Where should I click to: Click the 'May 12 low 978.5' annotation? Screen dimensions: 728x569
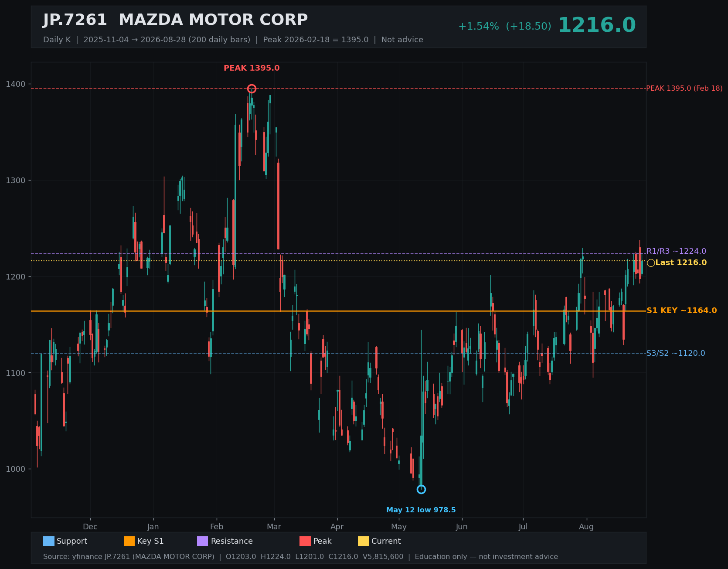click(x=421, y=510)
